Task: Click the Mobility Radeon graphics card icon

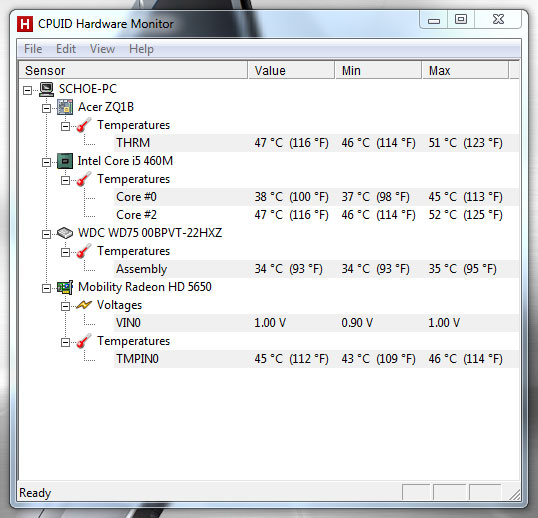Action: (65, 287)
